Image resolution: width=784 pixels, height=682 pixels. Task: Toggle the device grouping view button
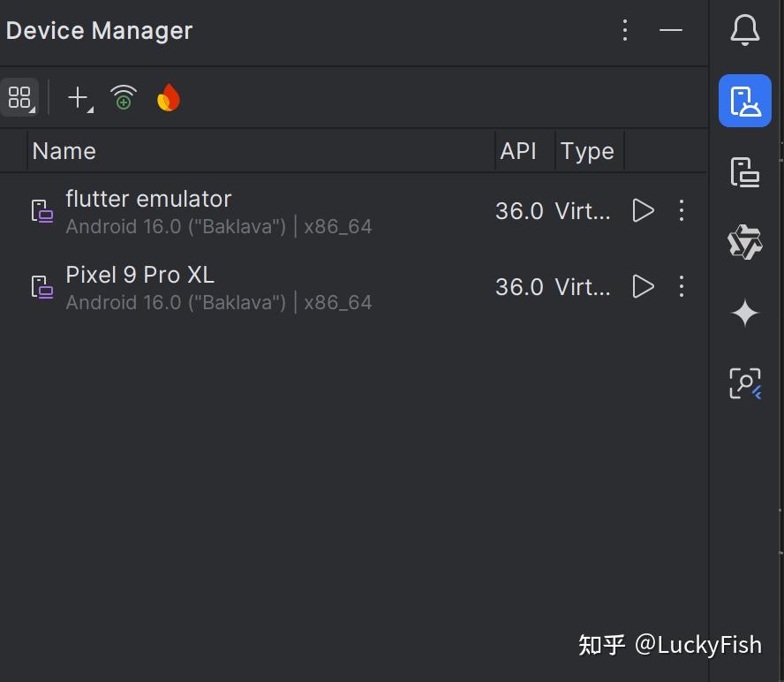[x=19, y=98]
